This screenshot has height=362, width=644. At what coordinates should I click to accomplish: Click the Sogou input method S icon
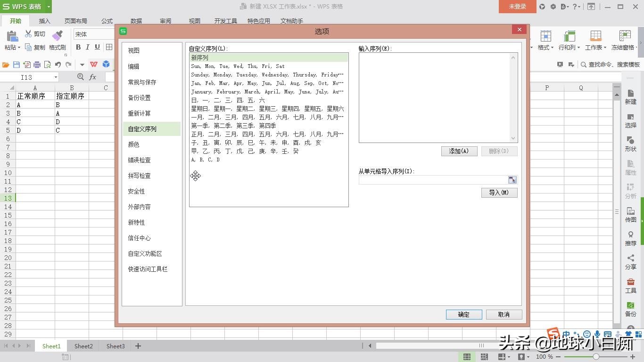click(553, 334)
